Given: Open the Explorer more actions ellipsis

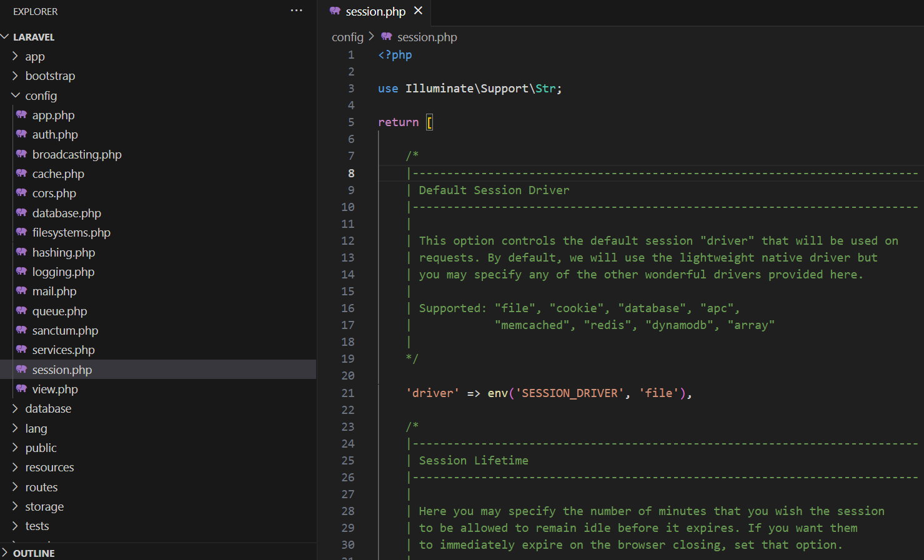Looking at the screenshot, I should pyautogui.click(x=296, y=11).
